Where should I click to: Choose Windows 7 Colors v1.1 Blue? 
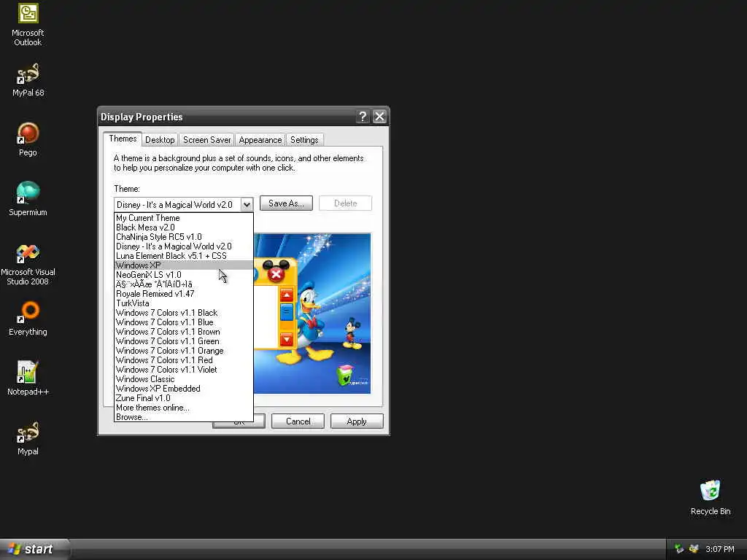[183, 322]
